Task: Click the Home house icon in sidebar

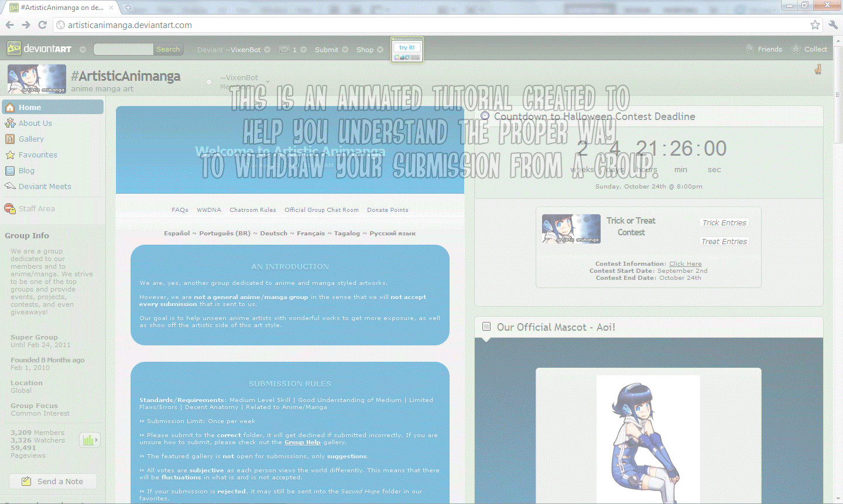Action: click(10, 107)
